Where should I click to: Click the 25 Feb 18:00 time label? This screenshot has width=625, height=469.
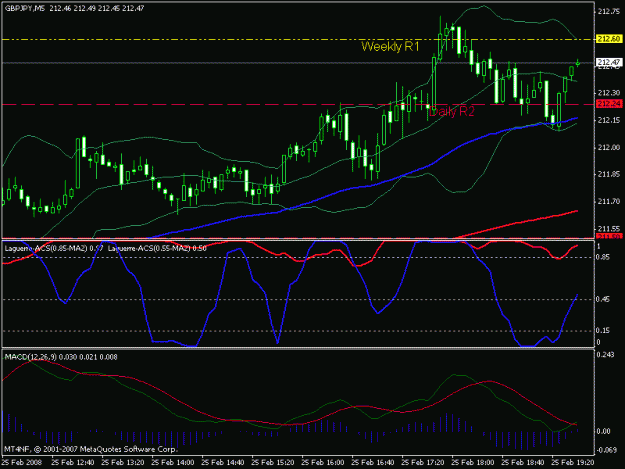tap(472, 463)
